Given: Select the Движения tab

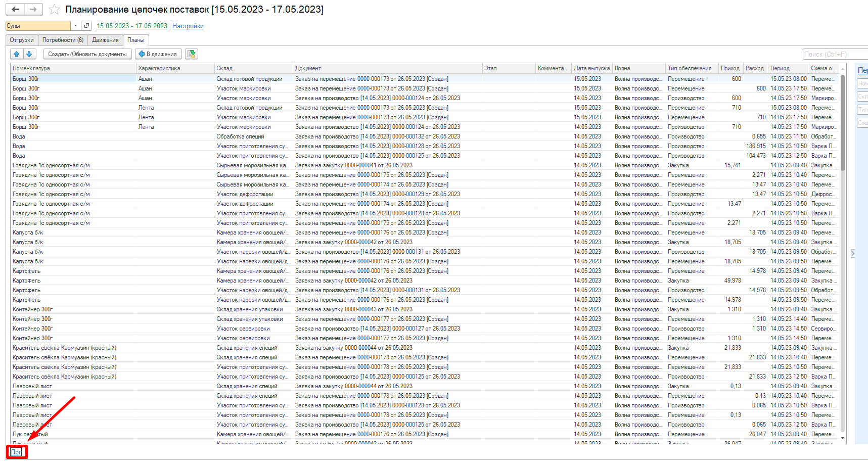Looking at the screenshot, I should click(105, 40).
